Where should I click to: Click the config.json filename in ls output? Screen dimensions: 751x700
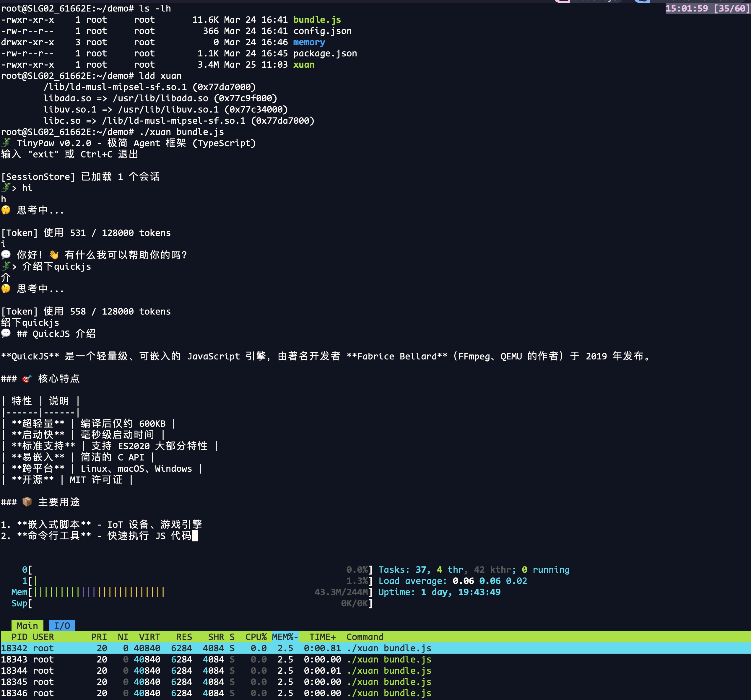click(323, 31)
